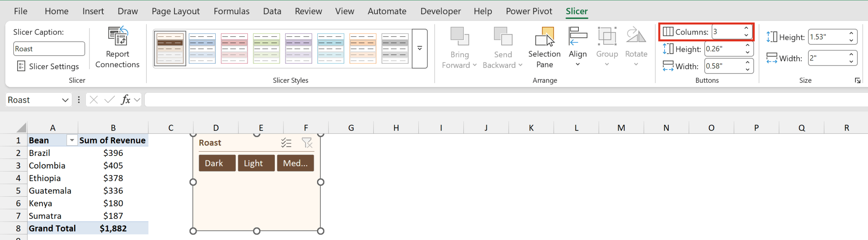
Task: Click the Send Backward icon
Action: (x=503, y=36)
